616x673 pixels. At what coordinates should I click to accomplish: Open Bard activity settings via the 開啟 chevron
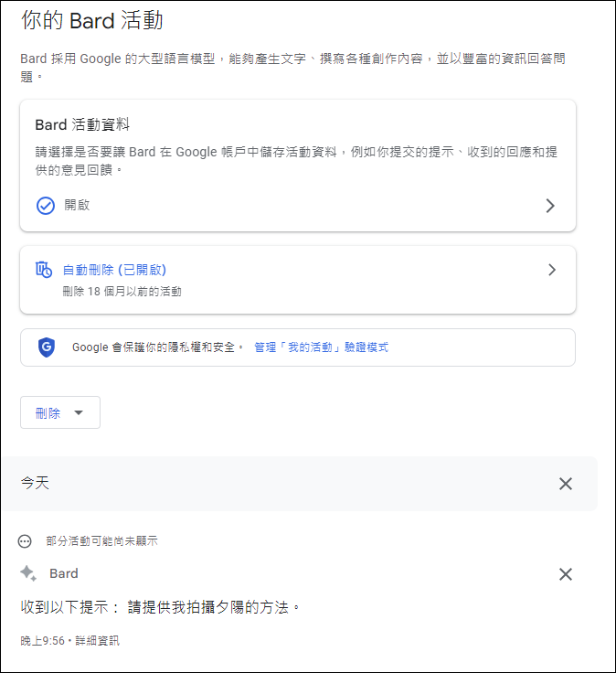(550, 206)
